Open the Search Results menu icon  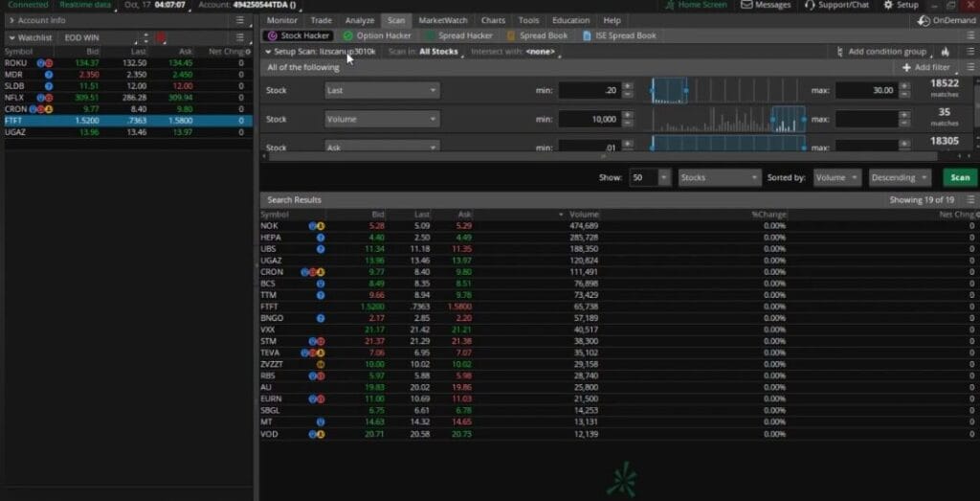(970, 200)
